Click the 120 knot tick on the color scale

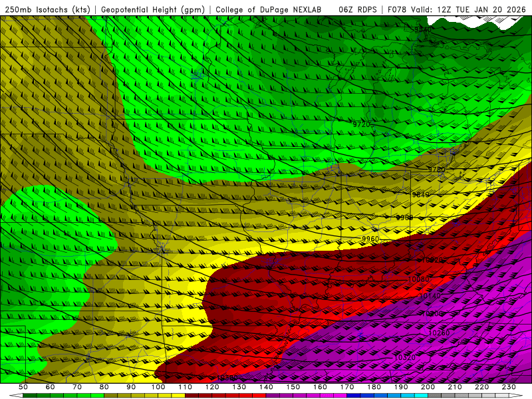212,387
